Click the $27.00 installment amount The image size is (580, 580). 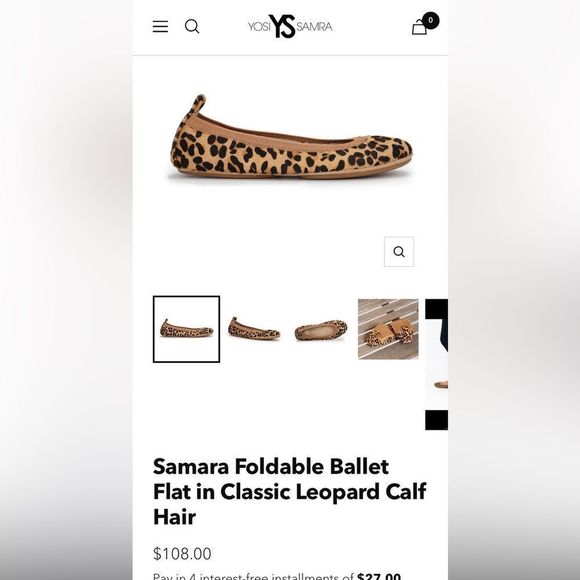coord(379,576)
